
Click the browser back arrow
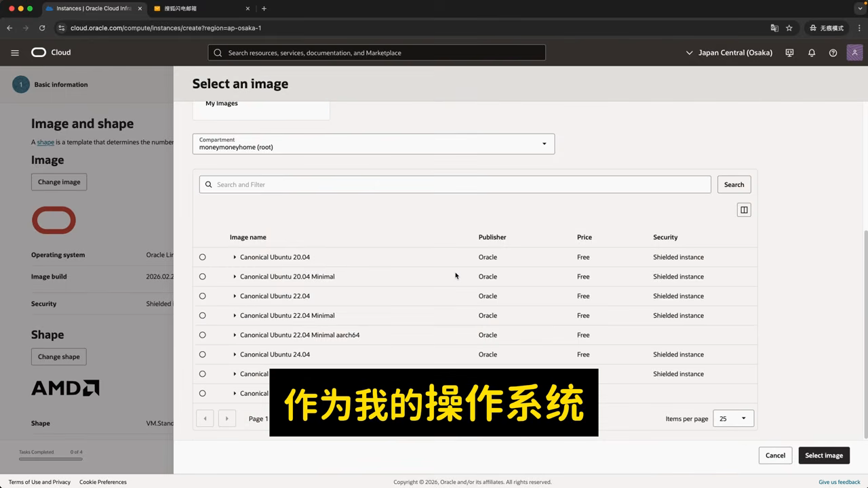pyautogui.click(x=9, y=28)
